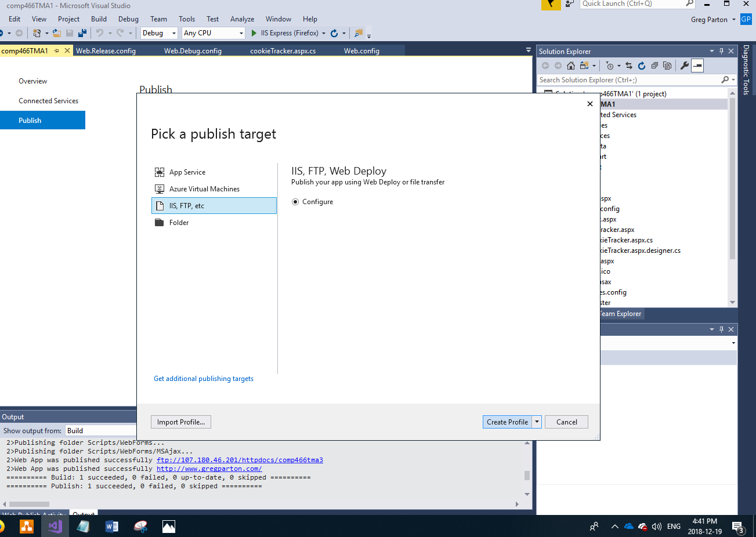Open the Photos app from the taskbar
This screenshot has width=756, height=537.
(169, 527)
